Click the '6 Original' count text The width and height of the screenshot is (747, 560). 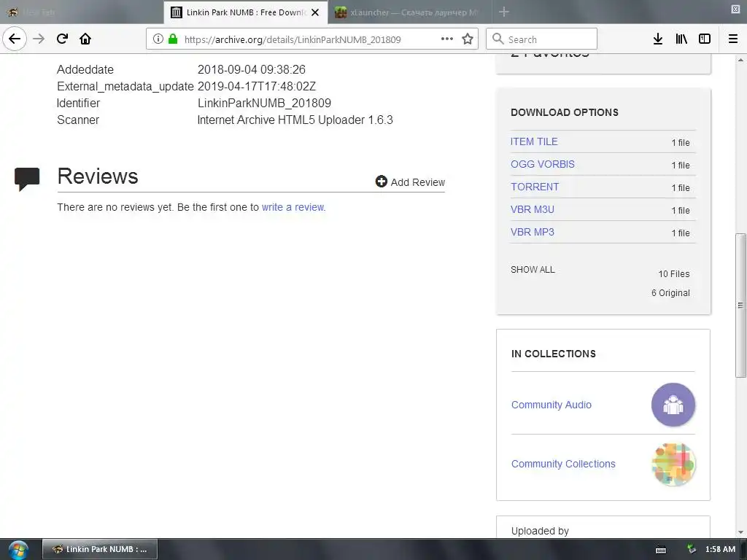[x=670, y=293]
